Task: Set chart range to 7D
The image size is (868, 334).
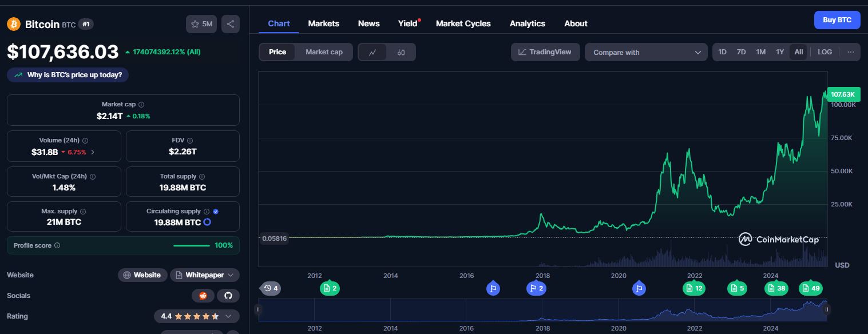Action: coord(742,52)
